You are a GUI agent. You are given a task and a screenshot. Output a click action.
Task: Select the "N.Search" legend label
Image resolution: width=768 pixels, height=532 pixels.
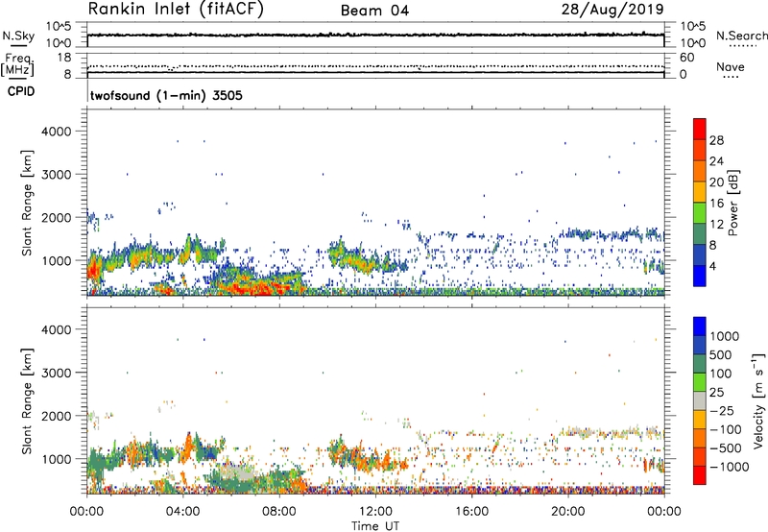[x=741, y=36]
